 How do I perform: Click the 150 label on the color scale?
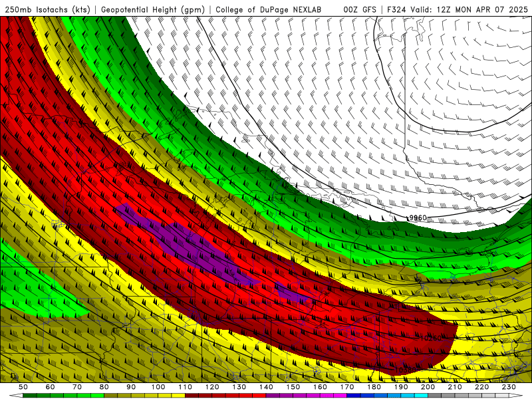(x=293, y=387)
